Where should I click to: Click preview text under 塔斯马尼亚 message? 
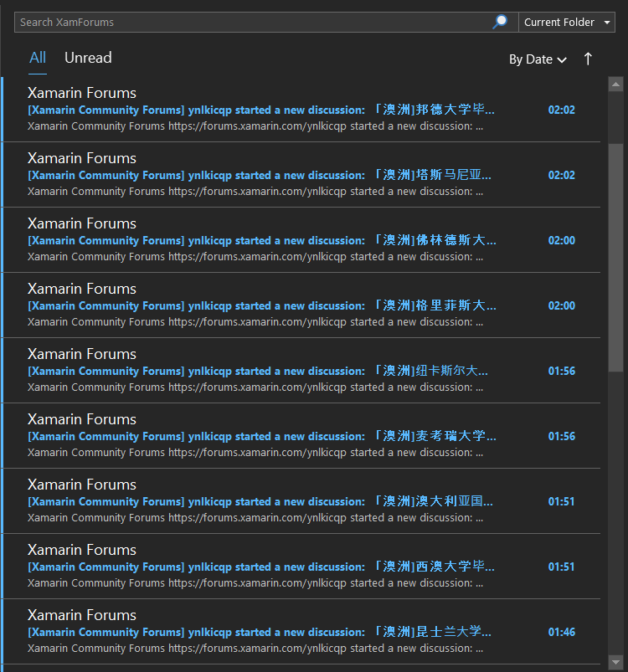tap(255, 191)
